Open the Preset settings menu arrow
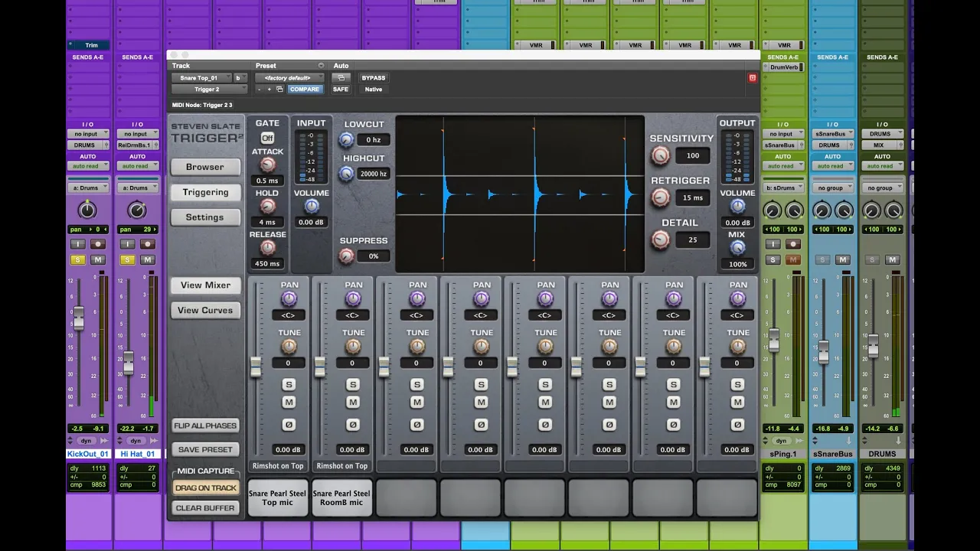This screenshot has height=551, width=980. pos(321,66)
